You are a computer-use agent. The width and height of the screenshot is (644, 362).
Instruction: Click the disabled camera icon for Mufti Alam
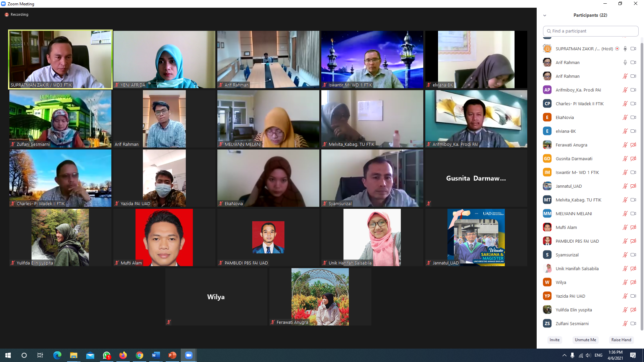(633, 227)
